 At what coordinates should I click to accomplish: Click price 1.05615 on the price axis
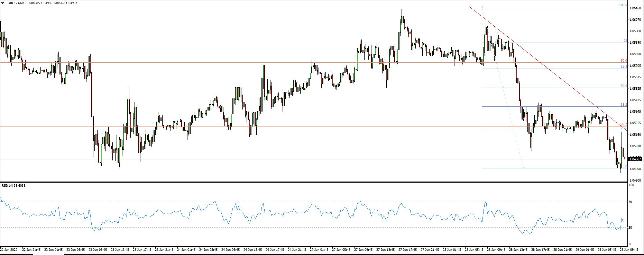tap(635, 77)
